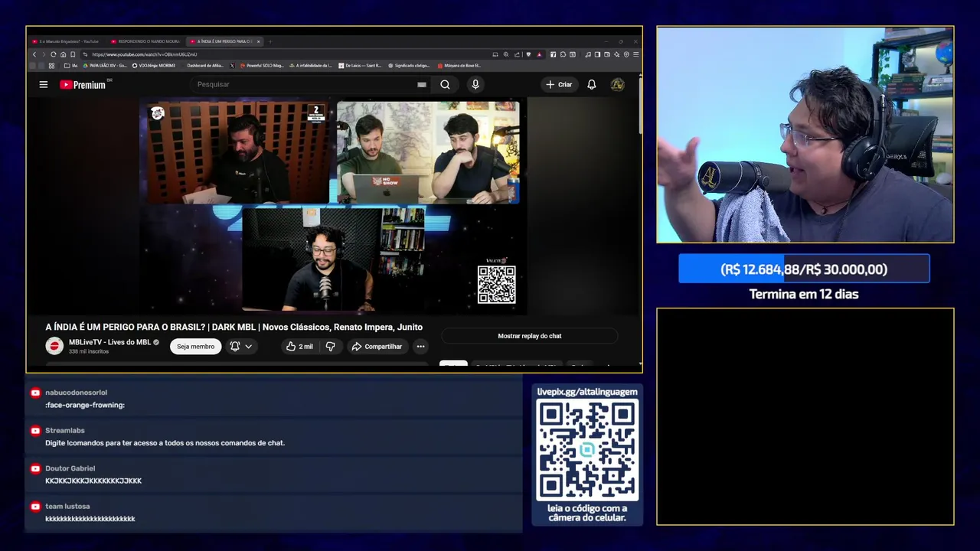Go back with the browser back arrow
The image size is (980, 551).
pyautogui.click(x=34, y=54)
